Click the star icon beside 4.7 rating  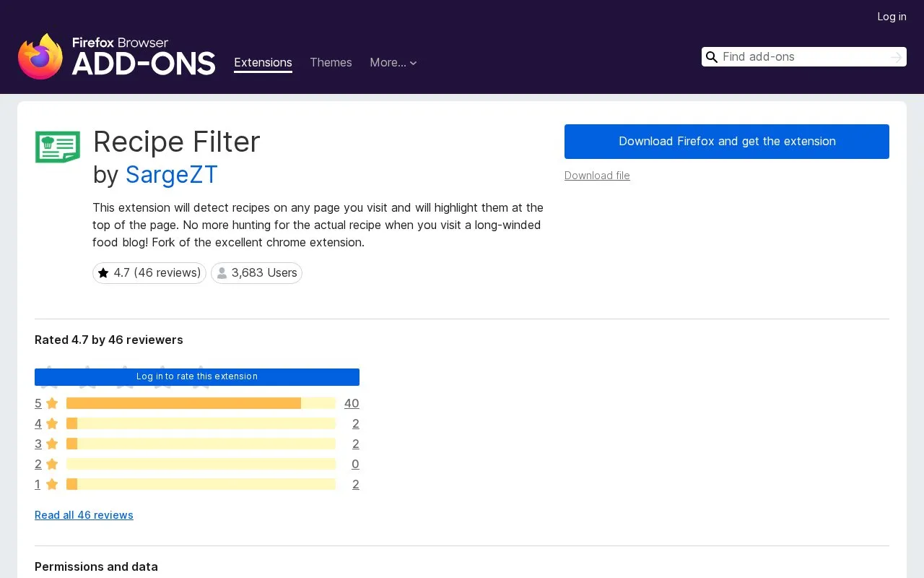pyautogui.click(x=103, y=273)
